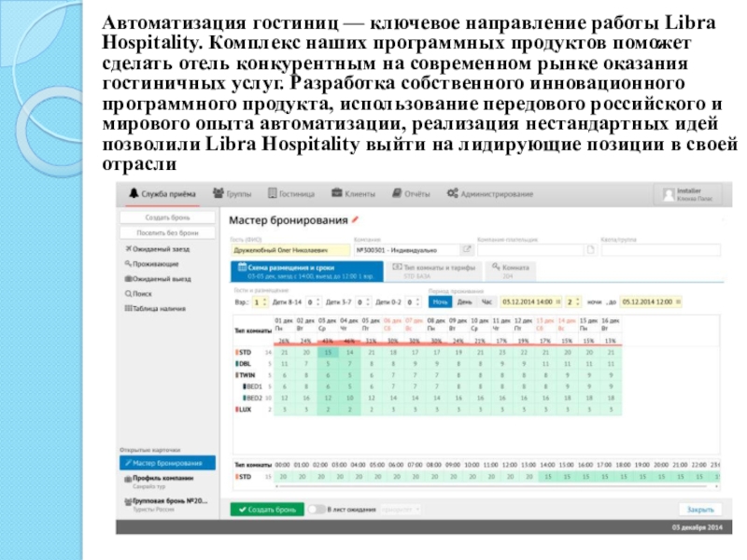747x560 pixels.
Task: Select the TWIN room type row
Action: pyautogui.click(x=428, y=376)
